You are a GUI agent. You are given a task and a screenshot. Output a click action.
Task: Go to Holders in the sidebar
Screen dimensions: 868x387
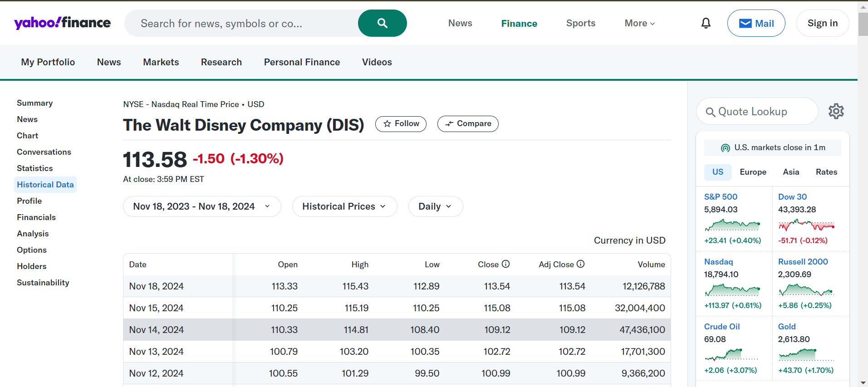pyautogui.click(x=32, y=266)
